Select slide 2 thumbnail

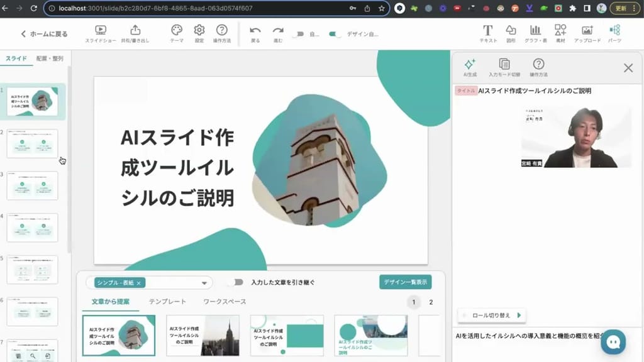pyautogui.click(x=33, y=144)
